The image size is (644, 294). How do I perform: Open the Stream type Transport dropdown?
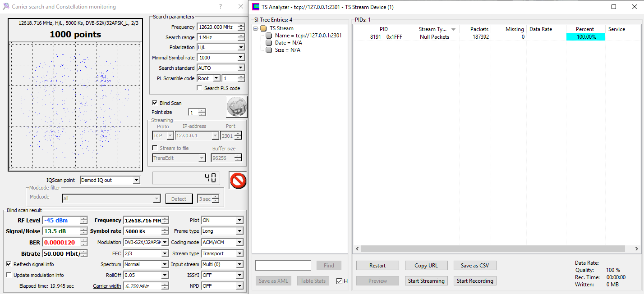tap(239, 253)
